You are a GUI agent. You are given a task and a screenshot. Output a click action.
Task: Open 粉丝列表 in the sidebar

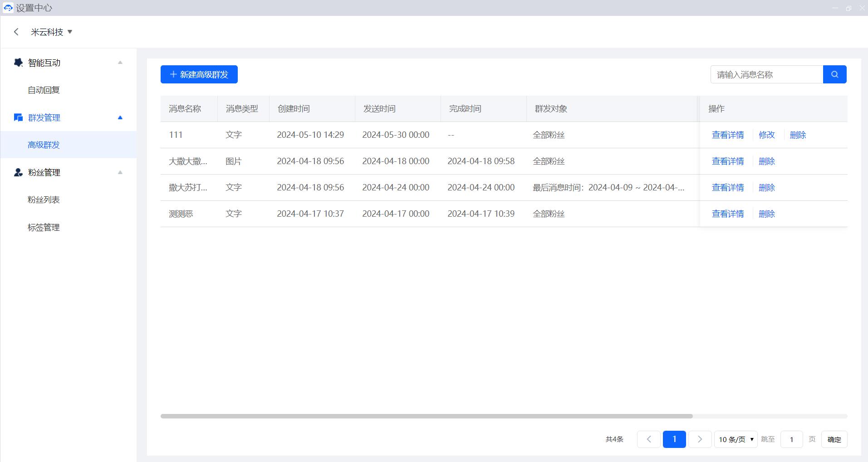tap(44, 199)
